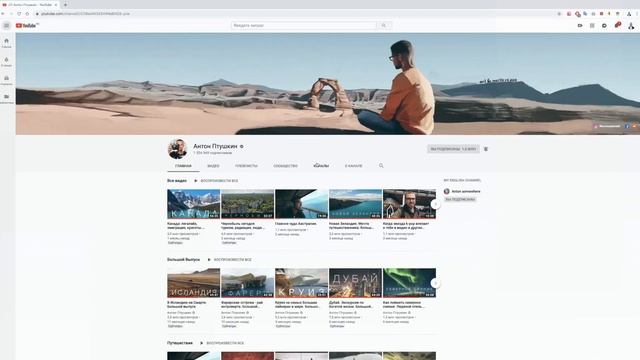Play all in Путешествия section
Screen dimensions: 640x360
[x=222, y=343]
